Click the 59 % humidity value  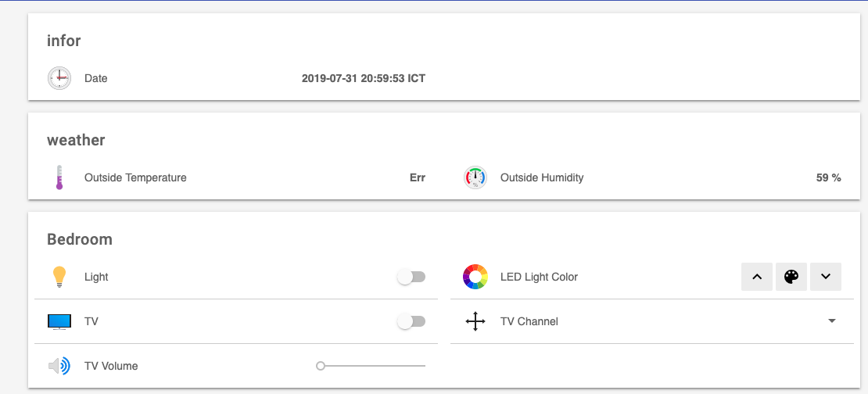pyautogui.click(x=828, y=177)
